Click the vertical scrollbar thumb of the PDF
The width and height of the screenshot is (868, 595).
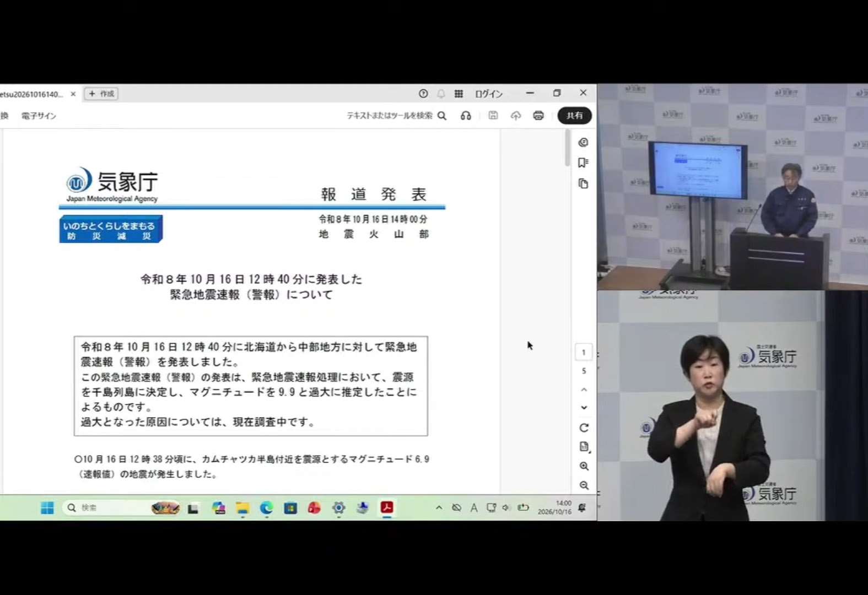568,148
